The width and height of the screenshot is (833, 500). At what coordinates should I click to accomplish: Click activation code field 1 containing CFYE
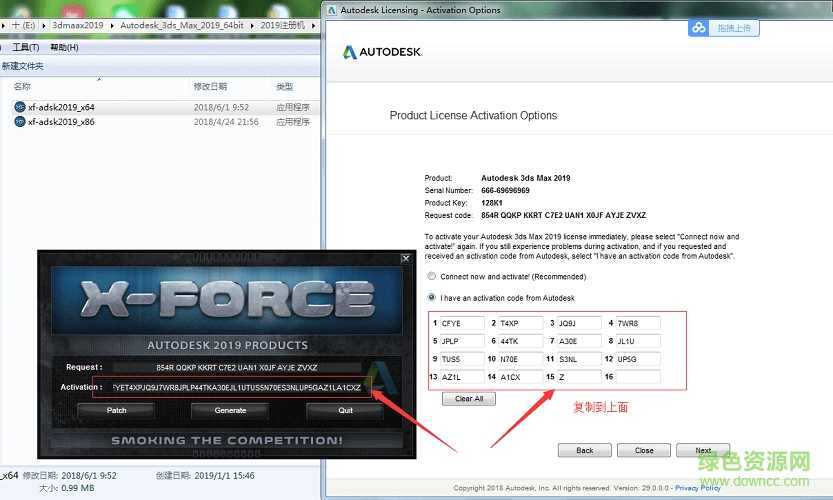(x=462, y=323)
